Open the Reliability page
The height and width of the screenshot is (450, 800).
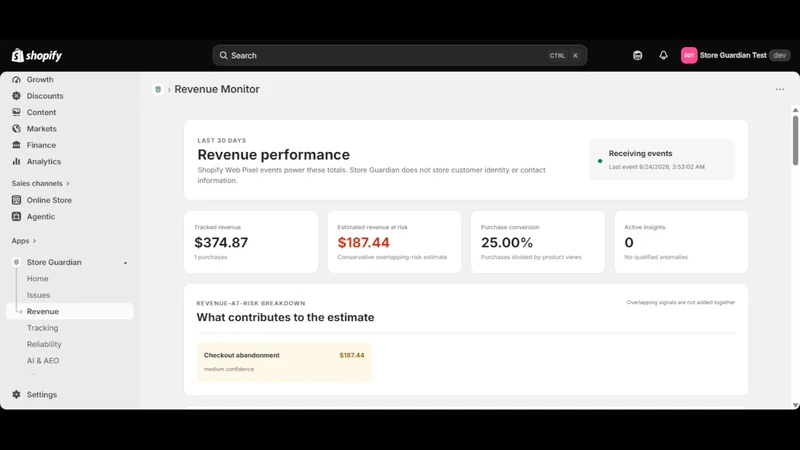click(44, 344)
